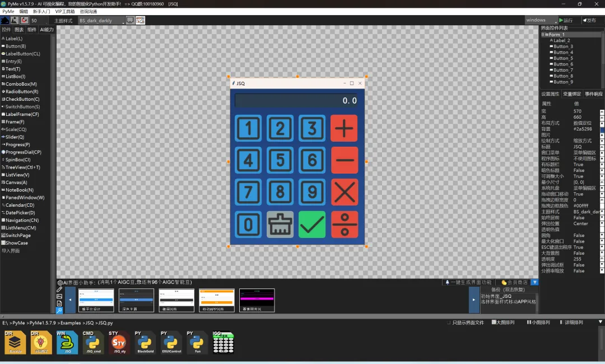Toggle the red magnet snap icon

click(24, 20)
